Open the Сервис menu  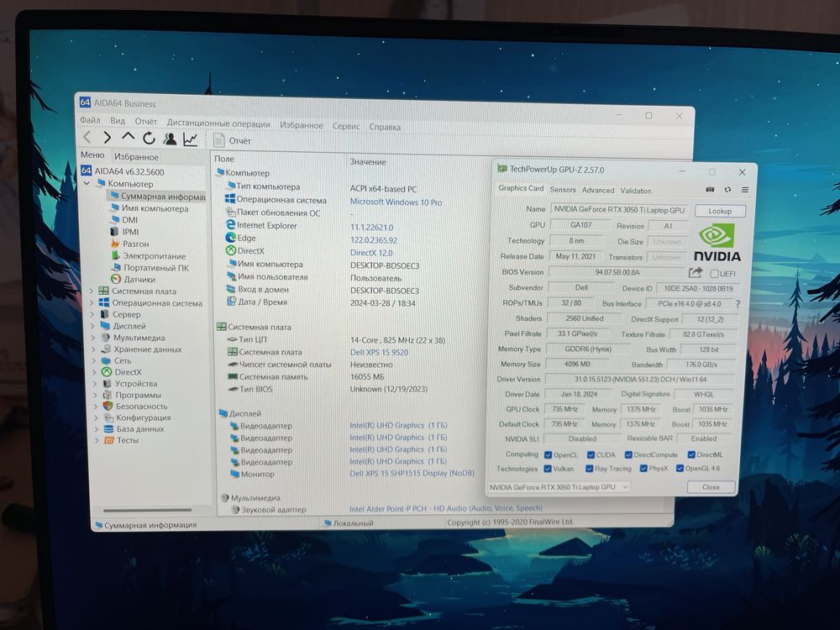(346, 126)
